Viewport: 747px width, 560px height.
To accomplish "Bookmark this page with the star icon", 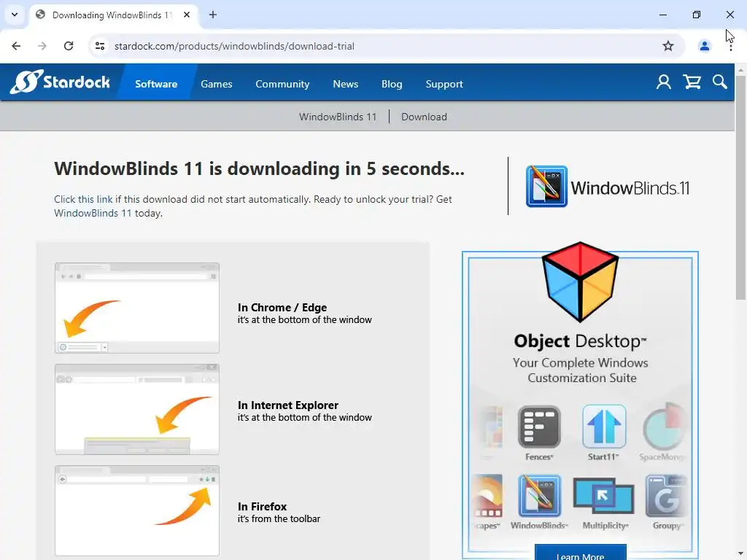I will tap(668, 46).
